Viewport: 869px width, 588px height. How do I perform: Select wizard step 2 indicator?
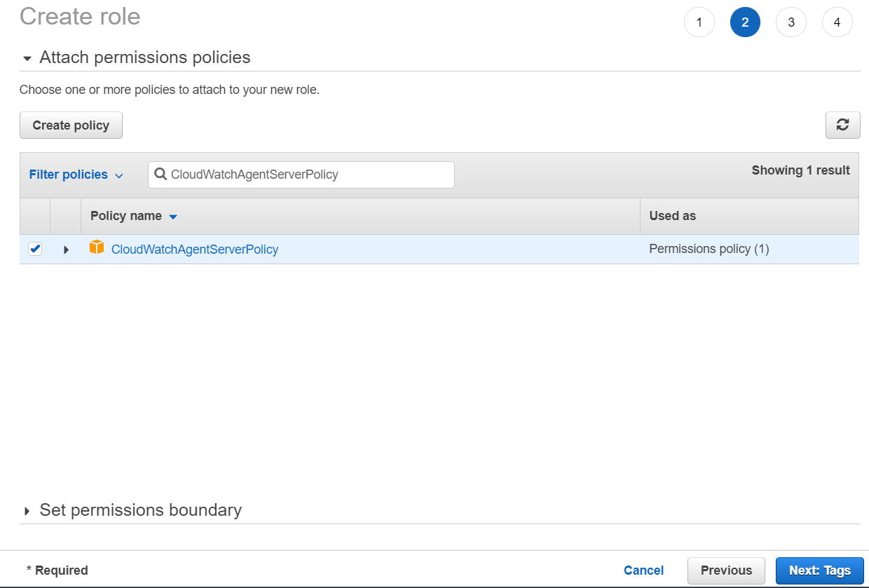click(745, 22)
